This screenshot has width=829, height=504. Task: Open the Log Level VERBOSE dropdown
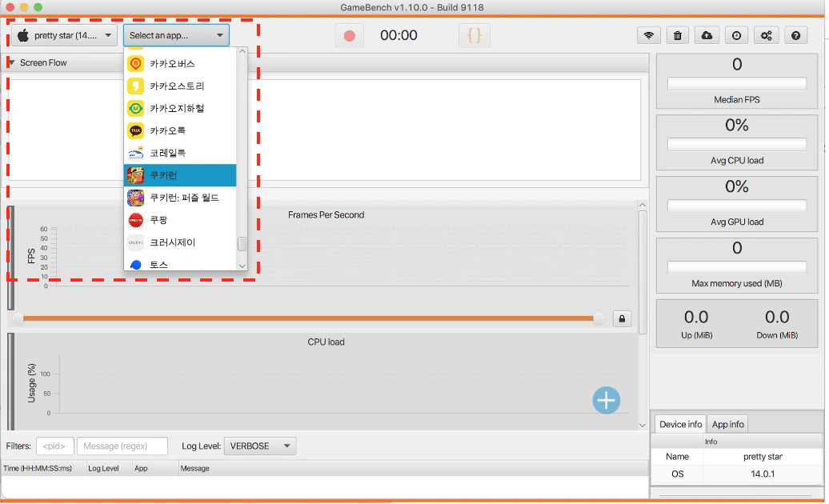(259, 446)
